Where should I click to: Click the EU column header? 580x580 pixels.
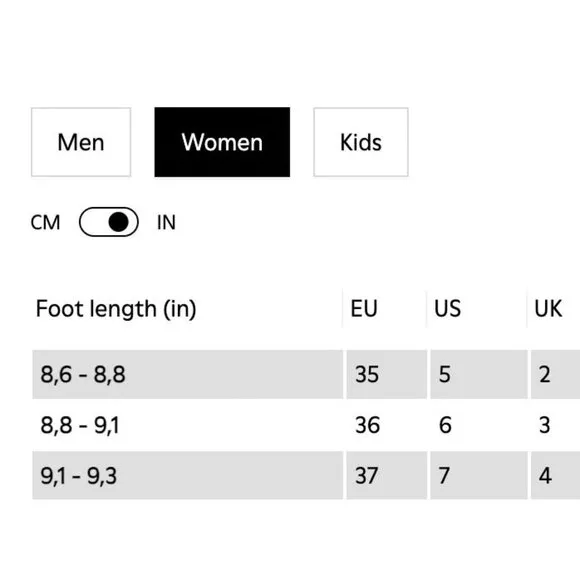click(x=364, y=308)
